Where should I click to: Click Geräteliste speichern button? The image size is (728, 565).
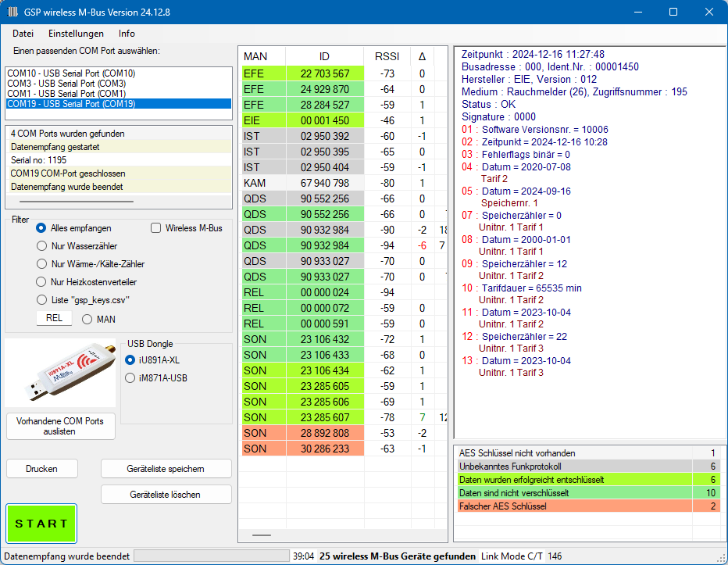point(166,468)
